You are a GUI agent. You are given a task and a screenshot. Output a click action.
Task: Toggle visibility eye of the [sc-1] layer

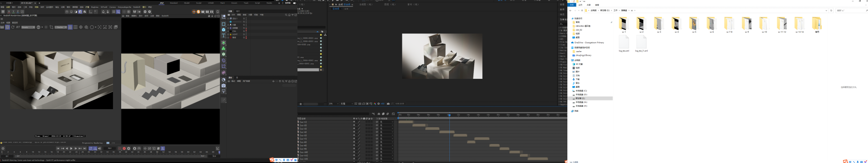pyautogui.click(x=354, y=122)
